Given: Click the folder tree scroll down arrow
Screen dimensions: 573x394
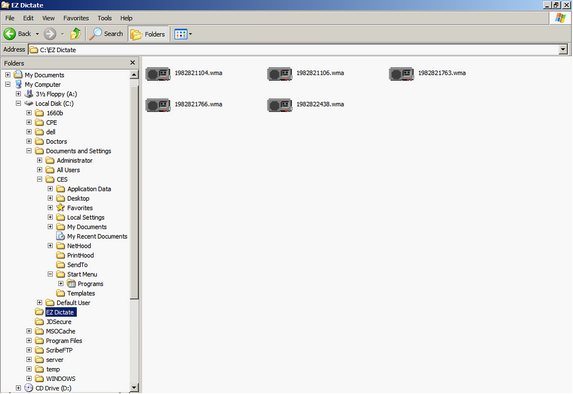Looking at the screenshot, I should tap(134, 387).
